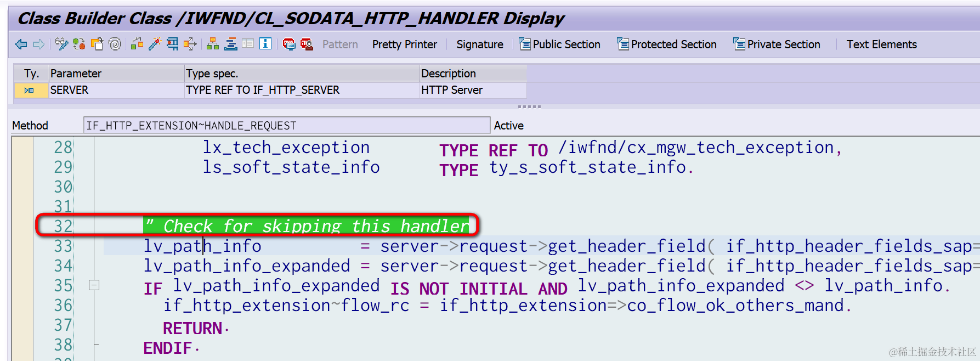Click the fullscreen layout toggle icon
Image resolution: width=980 pixels, height=361 pixels.
[x=248, y=44]
